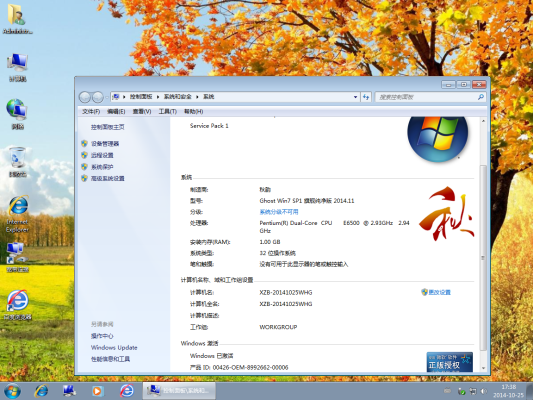Go to 控制面板主页
Screen dimensions: 533x400
[x=107, y=127]
